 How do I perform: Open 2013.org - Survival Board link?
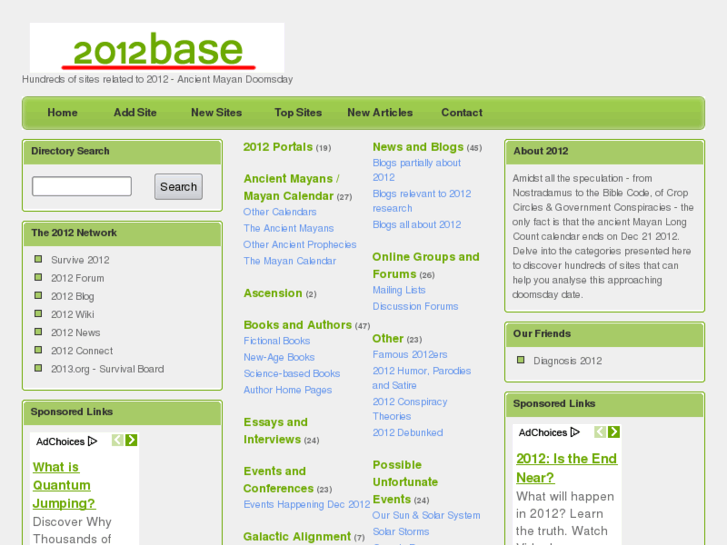pyautogui.click(x=108, y=369)
